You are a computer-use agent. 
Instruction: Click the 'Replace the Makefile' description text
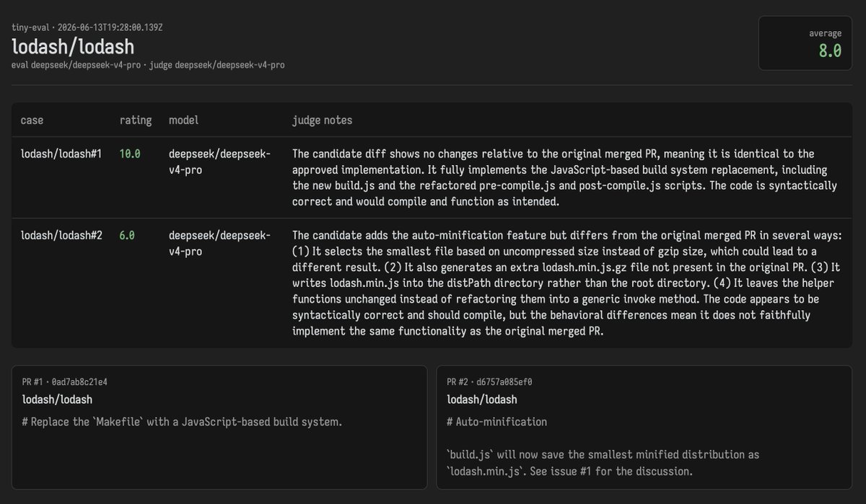(182, 422)
